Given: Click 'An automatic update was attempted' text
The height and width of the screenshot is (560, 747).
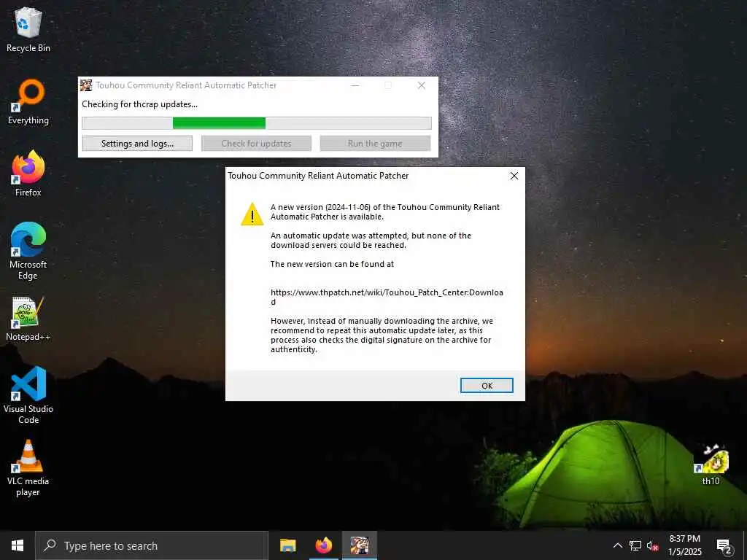Looking at the screenshot, I should click(x=371, y=241).
